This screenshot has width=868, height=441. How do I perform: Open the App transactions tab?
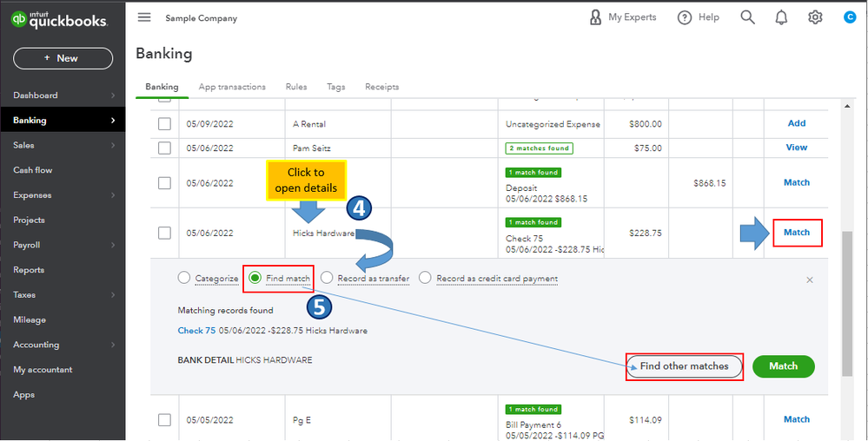[232, 87]
